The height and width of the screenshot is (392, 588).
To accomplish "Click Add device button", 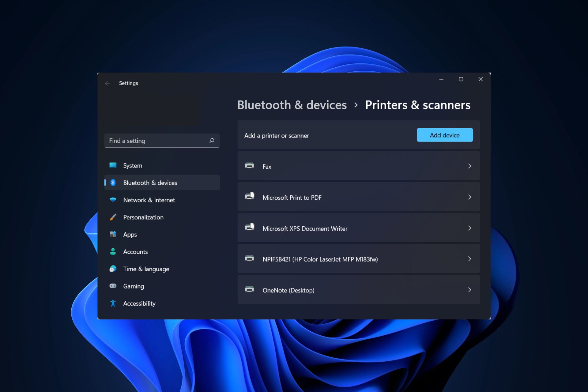I will coord(444,135).
